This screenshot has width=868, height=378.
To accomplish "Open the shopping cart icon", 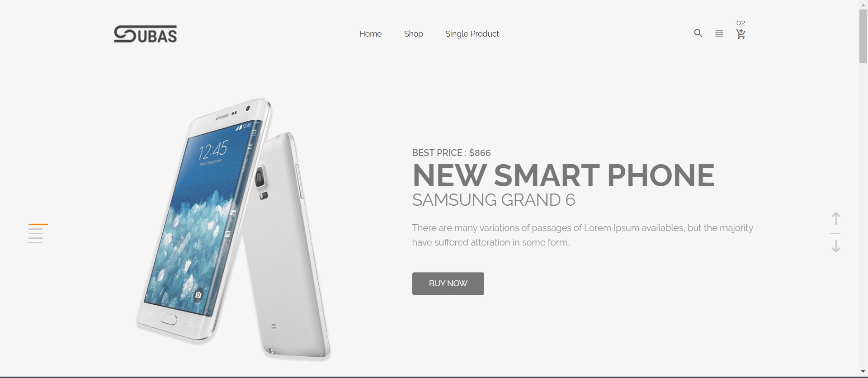I will pyautogui.click(x=741, y=34).
